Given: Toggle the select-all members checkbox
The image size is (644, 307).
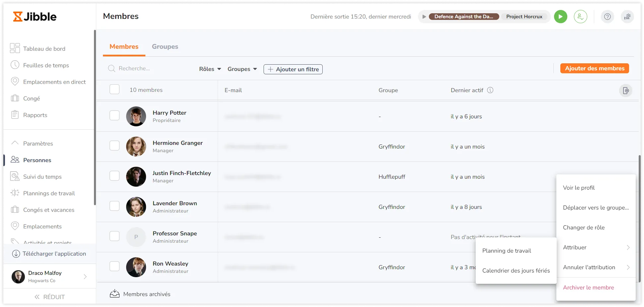Looking at the screenshot, I should 115,90.
